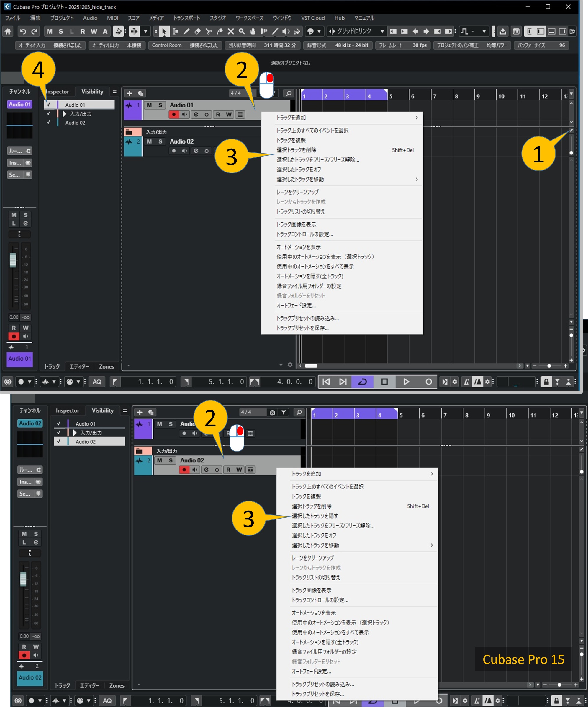Viewport: 588px width, 707px height.
Task: Click the Add Track plus button
Action: tap(129, 93)
